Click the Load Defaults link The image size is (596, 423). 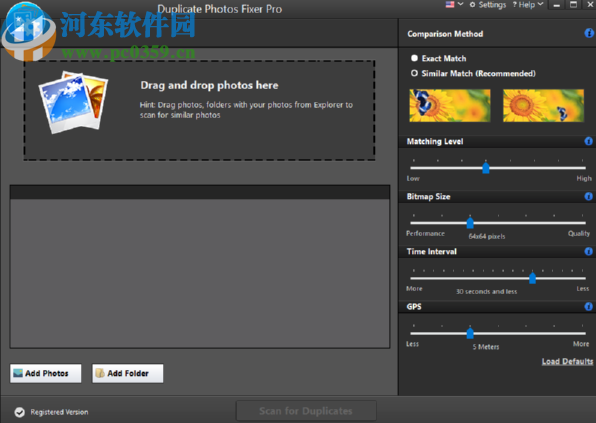click(567, 361)
